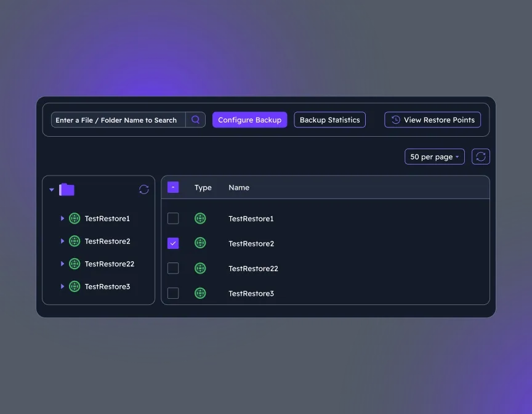The width and height of the screenshot is (532, 414).
Task: Collapse the root folder tree node
Action: (52, 190)
